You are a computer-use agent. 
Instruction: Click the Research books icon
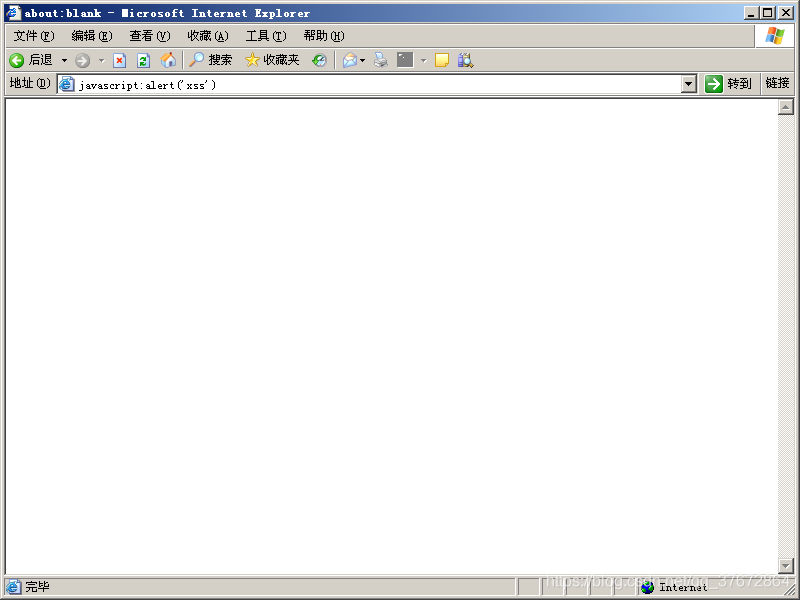click(x=465, y=60)
